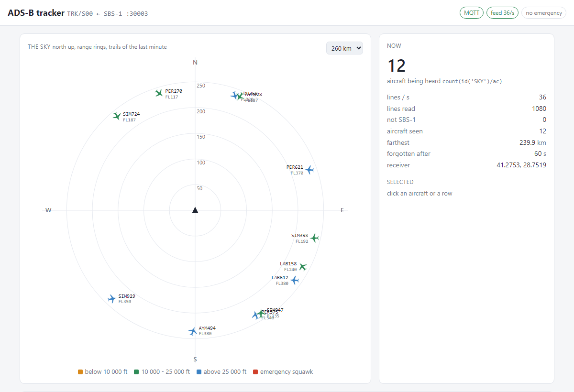
Task: Click the large 12 aircraft count
Action: click(397, 65)
